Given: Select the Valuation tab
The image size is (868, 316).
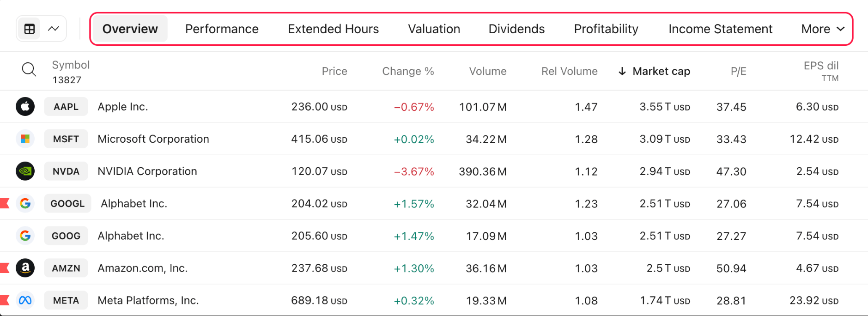Looking at the screenshot, I should pos(434,29).
